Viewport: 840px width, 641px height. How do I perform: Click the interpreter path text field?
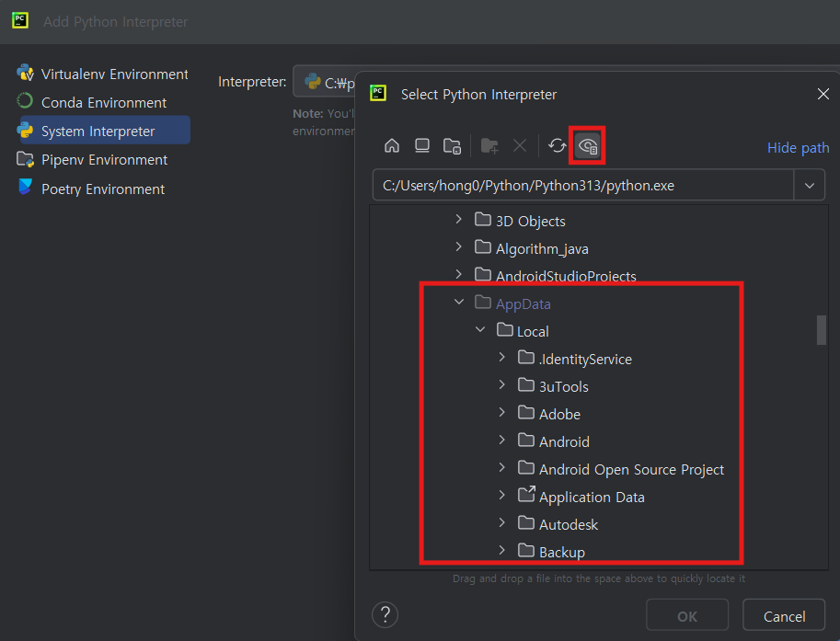(x=583, y=185)
